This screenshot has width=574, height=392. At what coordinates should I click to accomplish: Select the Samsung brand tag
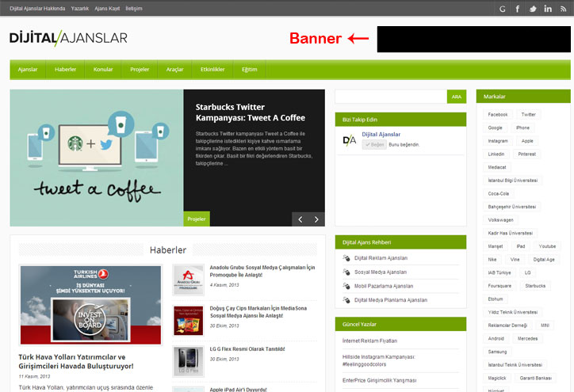(x=497, y=352)
